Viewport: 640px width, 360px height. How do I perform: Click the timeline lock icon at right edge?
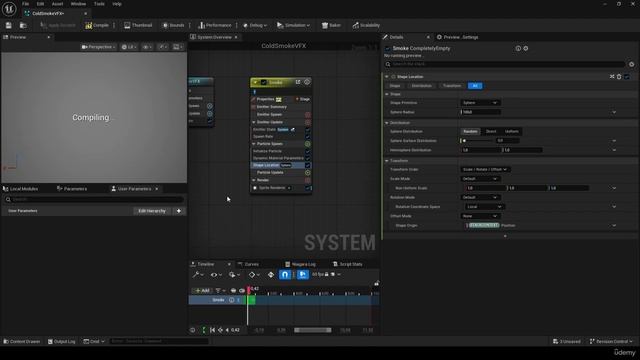(x=376, y=283)
